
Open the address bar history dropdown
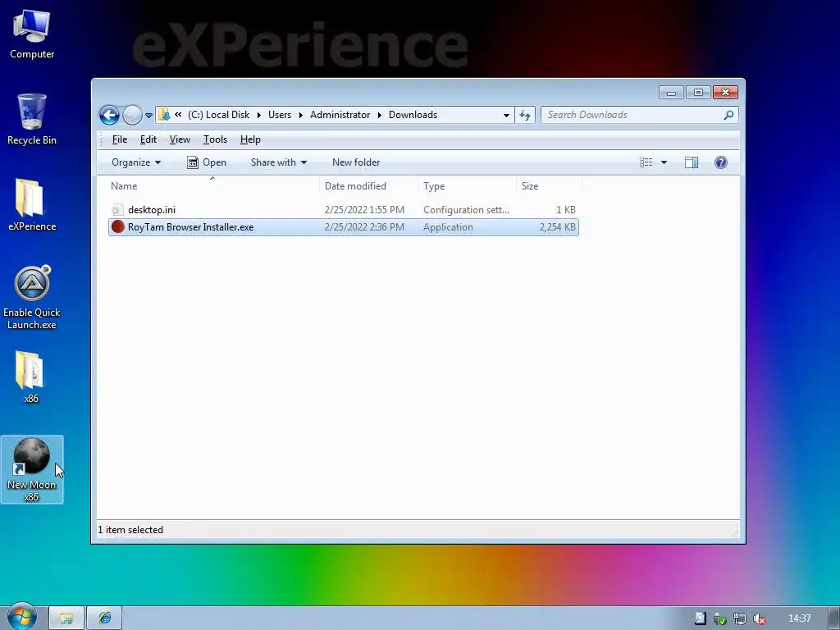pyautogui.click(x=506, y=115)
